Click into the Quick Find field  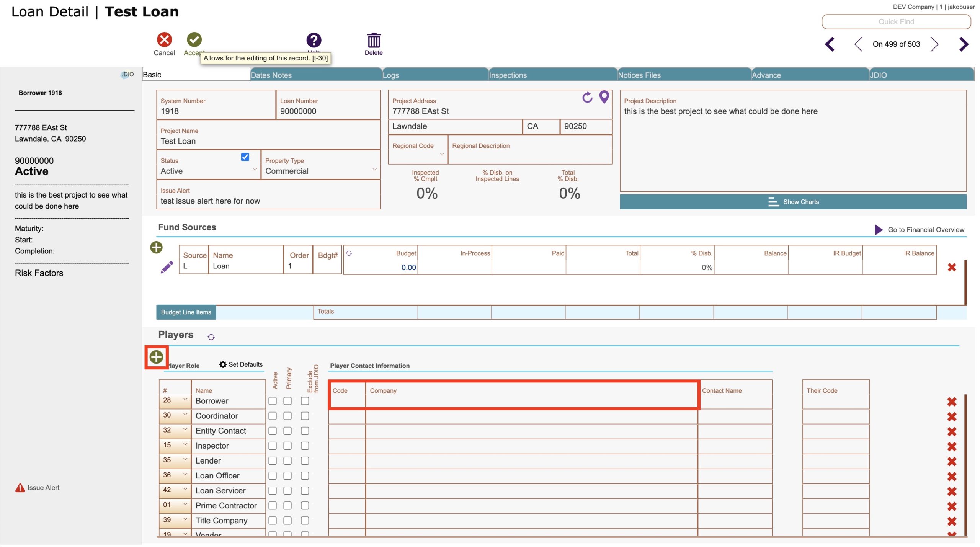click(x=896, y=22)
